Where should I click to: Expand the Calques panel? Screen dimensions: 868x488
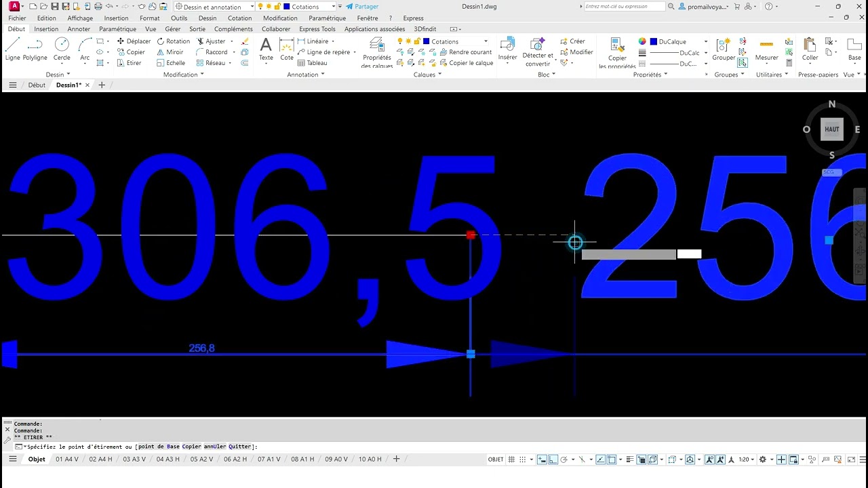point(427,75)
